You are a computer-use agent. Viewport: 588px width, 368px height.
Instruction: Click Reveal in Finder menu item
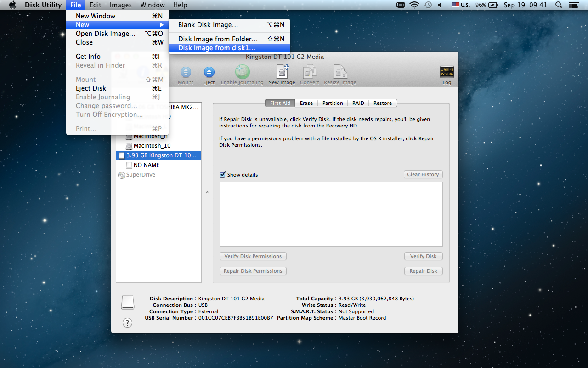[117, 65]
